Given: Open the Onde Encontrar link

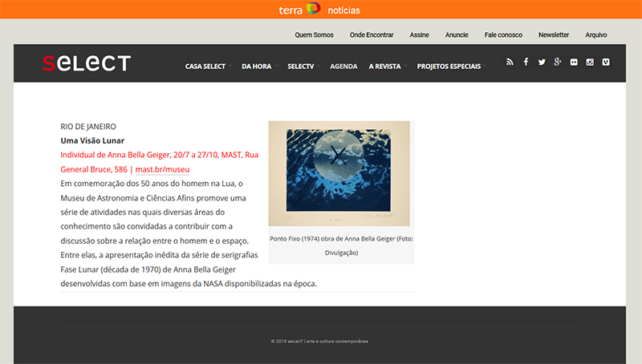Looking at the screenshot, I should (372, 34).
